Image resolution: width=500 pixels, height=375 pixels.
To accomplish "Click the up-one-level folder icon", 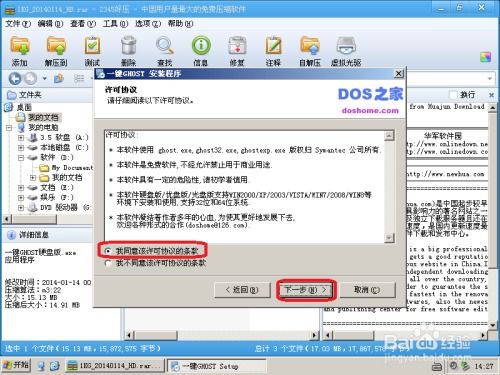I will click(59, 79).
